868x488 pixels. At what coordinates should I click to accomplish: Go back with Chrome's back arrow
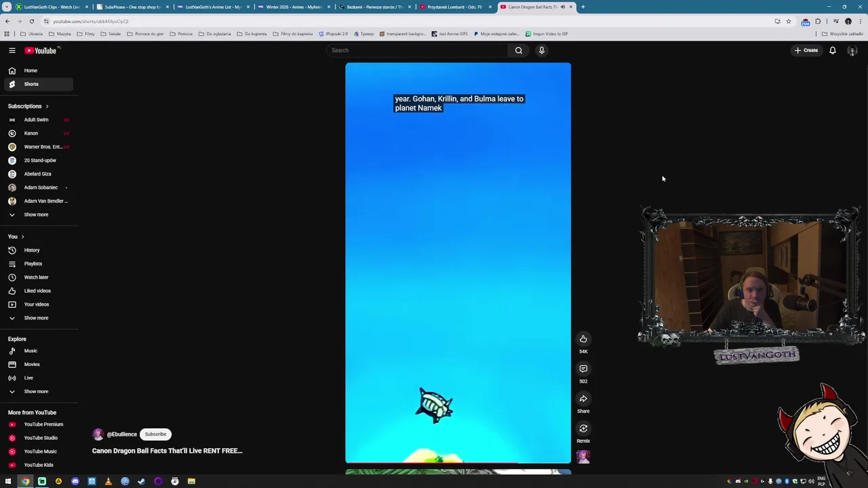[x=7, y=21]
